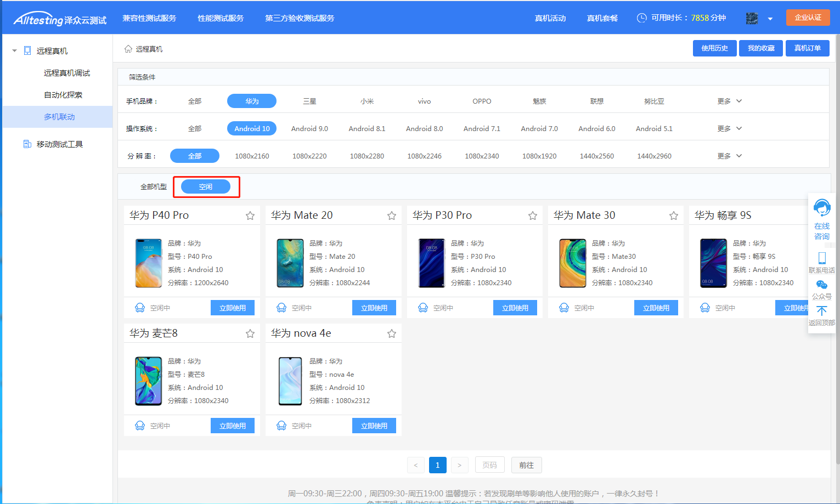Select the 全部机型 filter
This screenshot has width=840, height=504.
tap(154, 186)
